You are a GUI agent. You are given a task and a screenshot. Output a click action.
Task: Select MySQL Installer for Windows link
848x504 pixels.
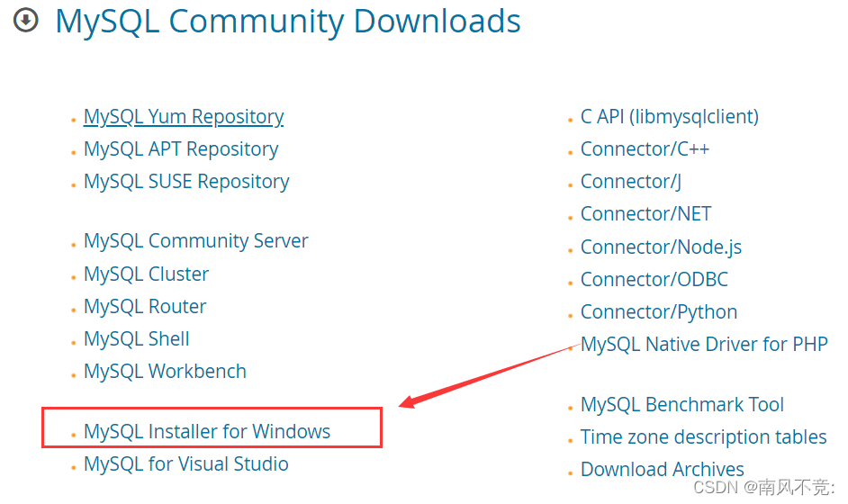click(x=206, y=431)
